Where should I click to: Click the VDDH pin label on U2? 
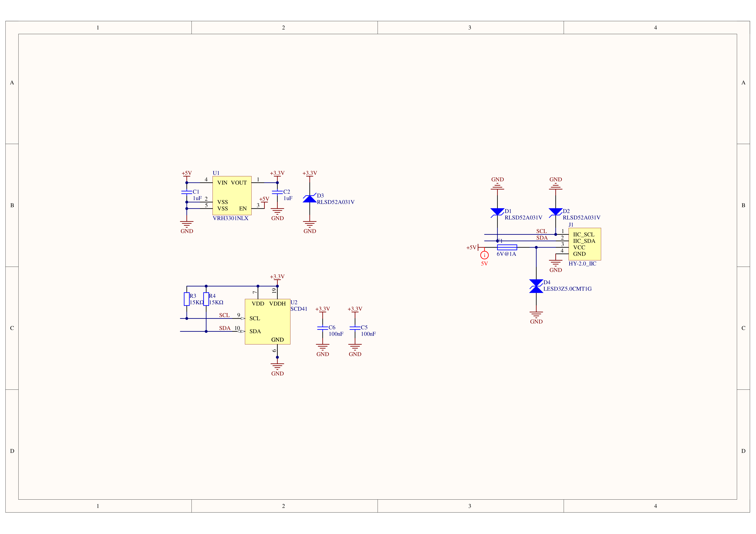[277, 304]
